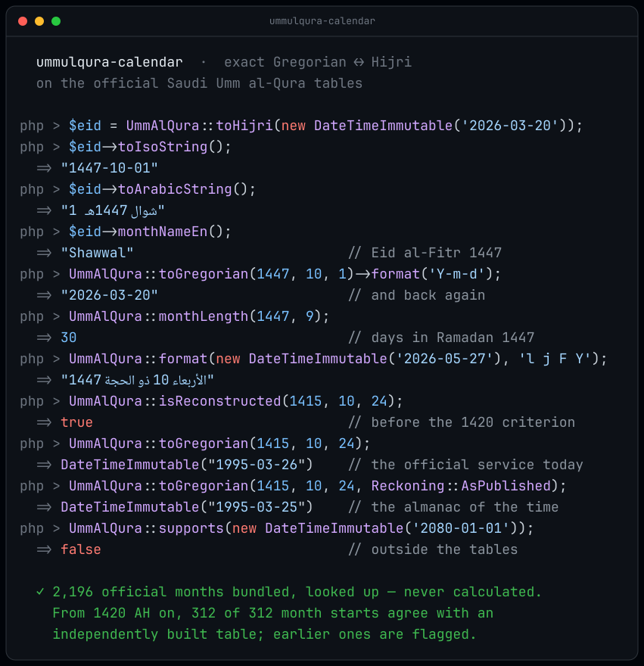Click the "exact Gregorian ⇔ Hijri" tagline
The image size is (644, 666).
(x=318, y=62)
